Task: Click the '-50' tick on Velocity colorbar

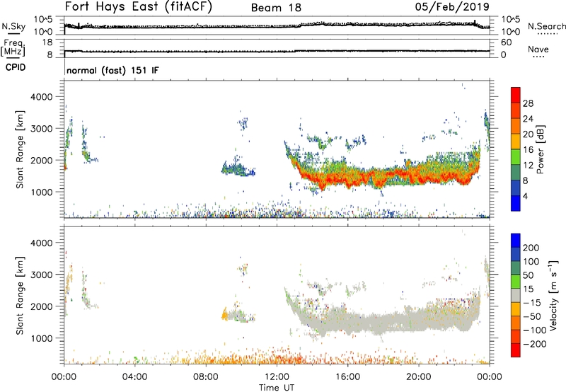Action: tap(532, 316)
